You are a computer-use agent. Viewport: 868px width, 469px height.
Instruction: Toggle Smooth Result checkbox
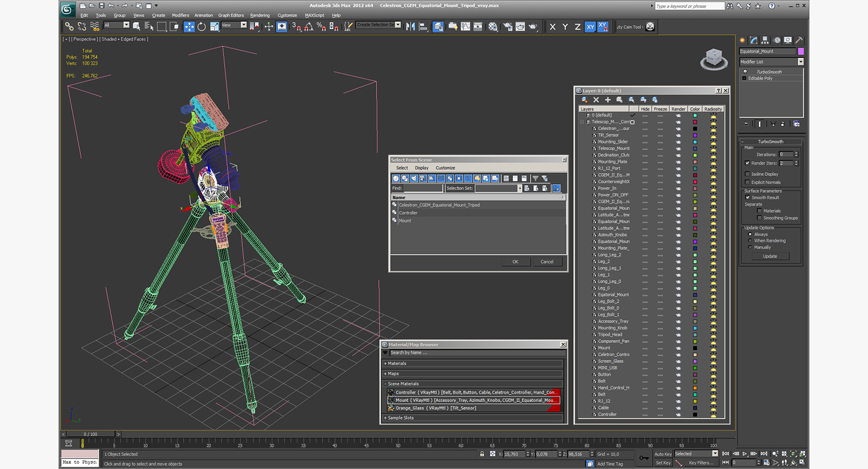(748, 198)
